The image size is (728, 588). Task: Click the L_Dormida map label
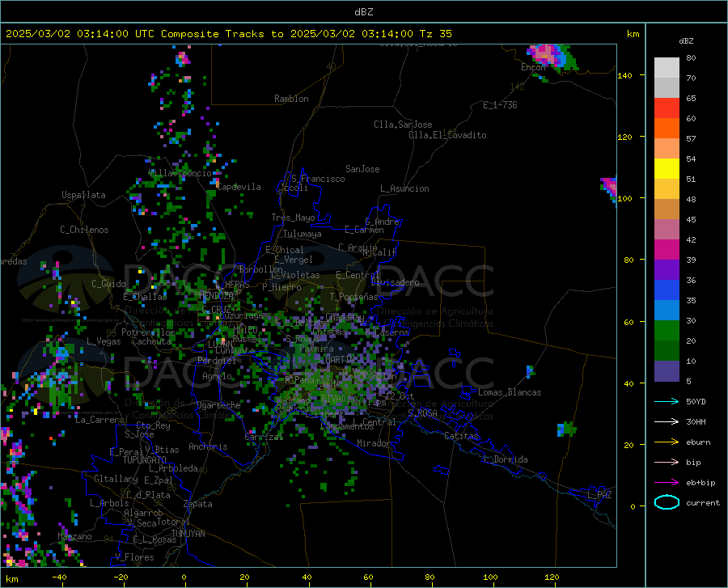pos(505,459)
